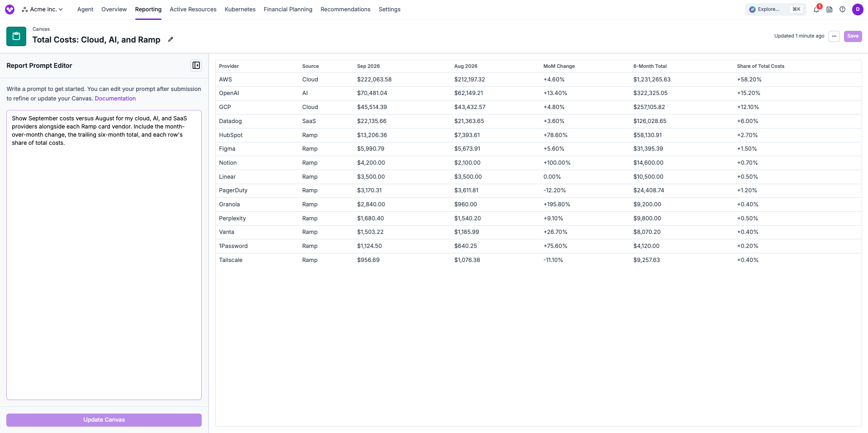
Task: Open the Kubernetes tab
Action: coord(240,9)
